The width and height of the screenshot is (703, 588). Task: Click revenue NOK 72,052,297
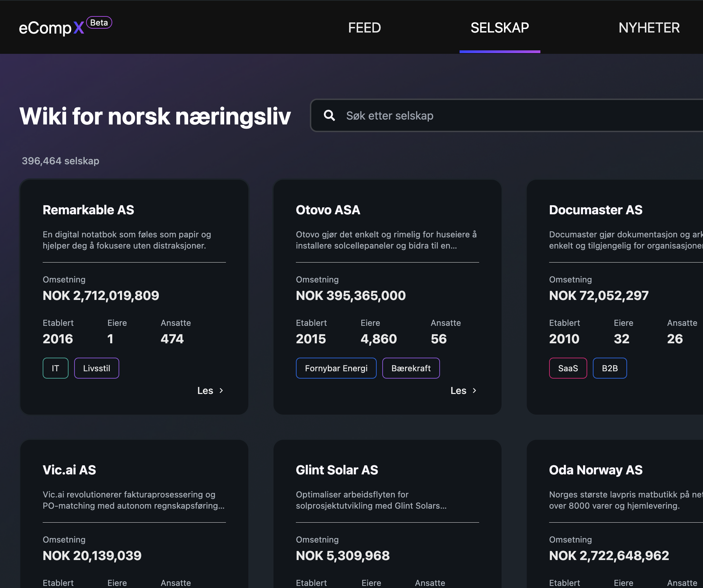(599, 295)
